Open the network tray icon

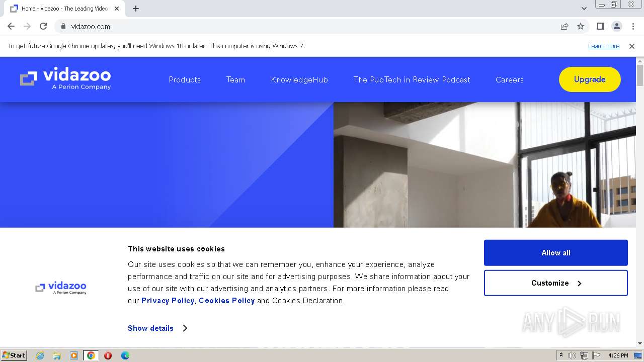pos(584,355)
